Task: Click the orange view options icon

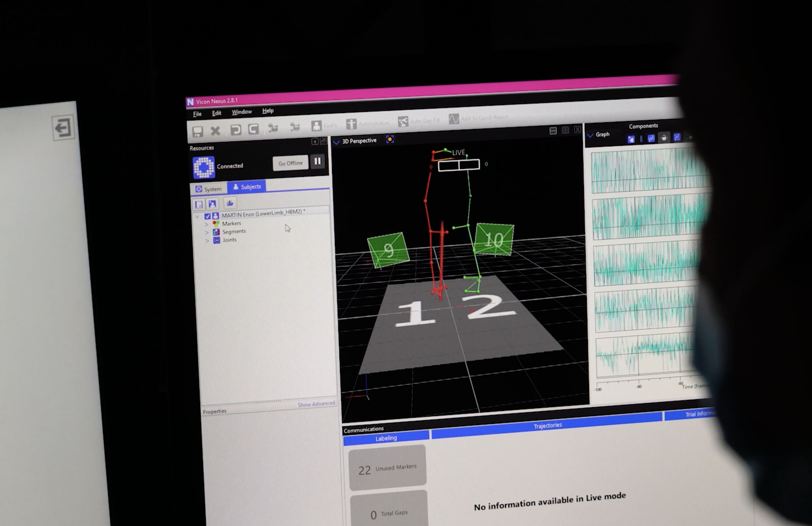Action: point(390,139)
